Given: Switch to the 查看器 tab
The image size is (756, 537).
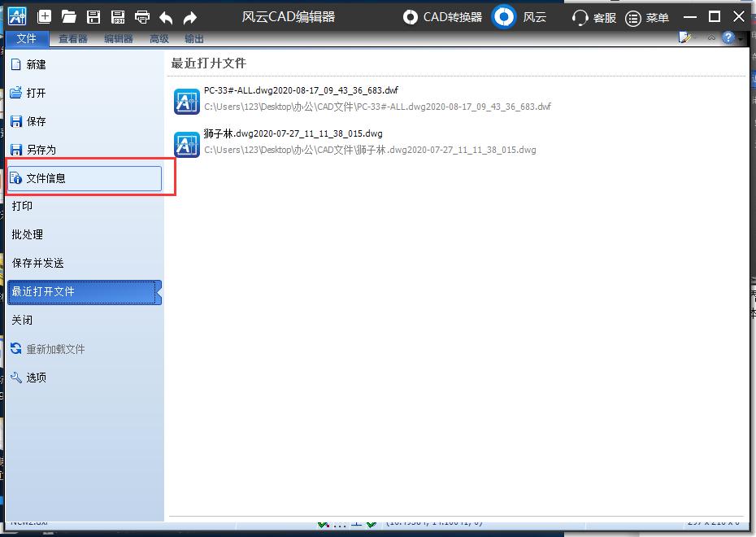Looking at the screenshot, I should point(73,38).
